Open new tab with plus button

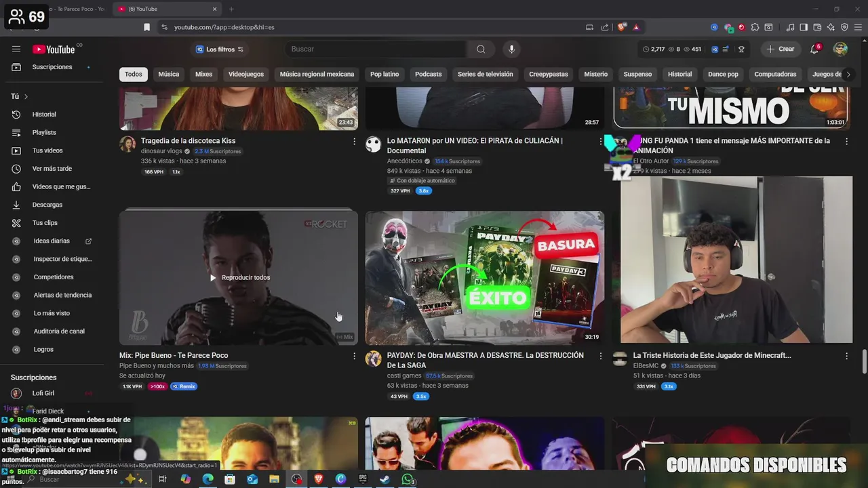(x=231, y=9)
